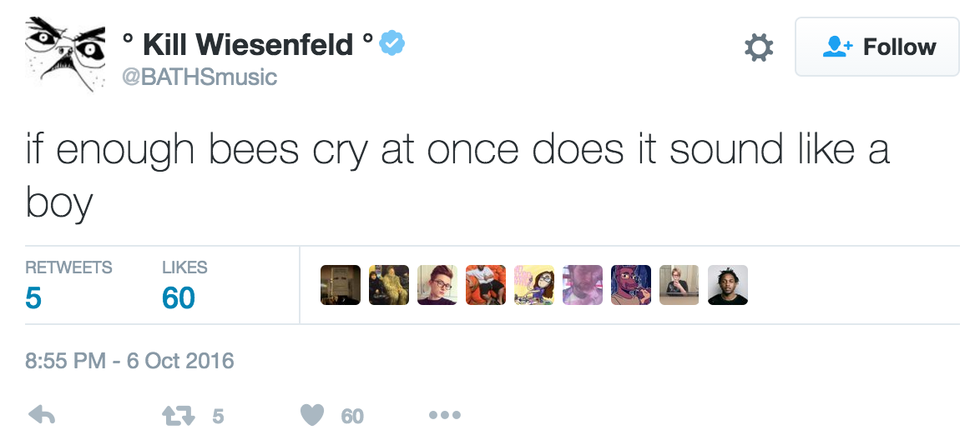Click the Kill Wiesenfeld display name
The height and width of the screenshot is (445, 980).
point(248,44)
